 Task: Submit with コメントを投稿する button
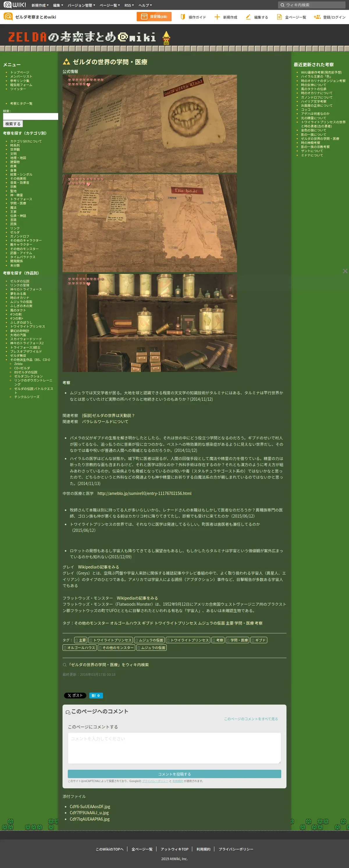174,774
